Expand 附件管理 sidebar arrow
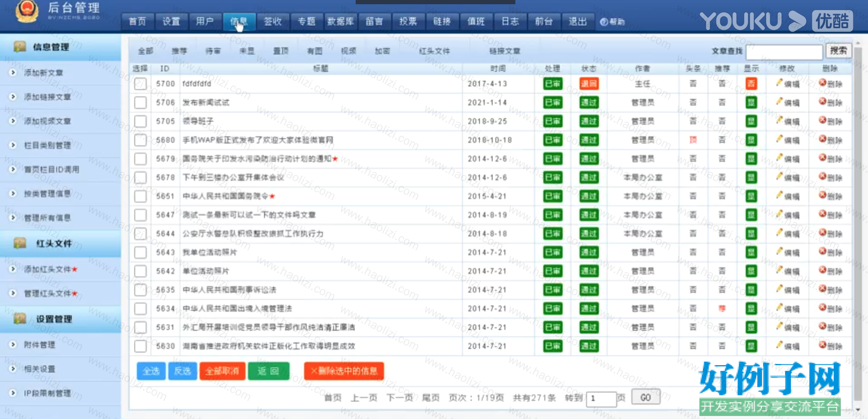Image resolution: width=868 pixels, height=419 pixels. point(13,344)
